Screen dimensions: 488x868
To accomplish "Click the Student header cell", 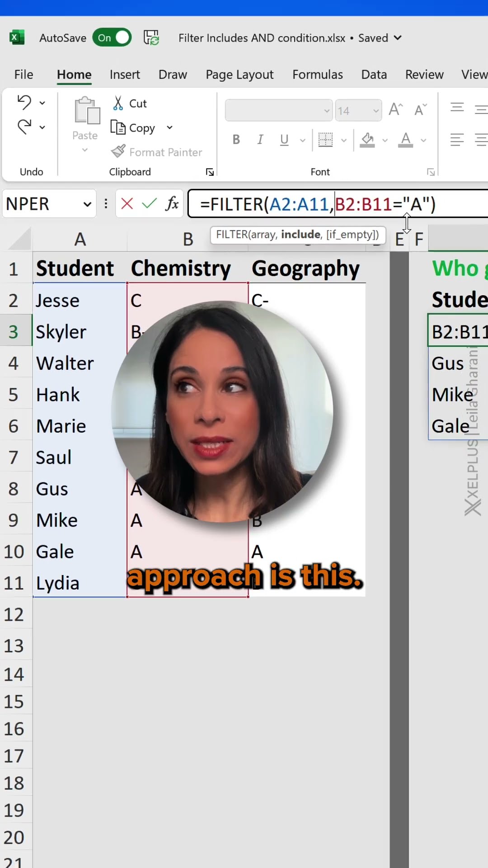I will [x=80, y=268].
